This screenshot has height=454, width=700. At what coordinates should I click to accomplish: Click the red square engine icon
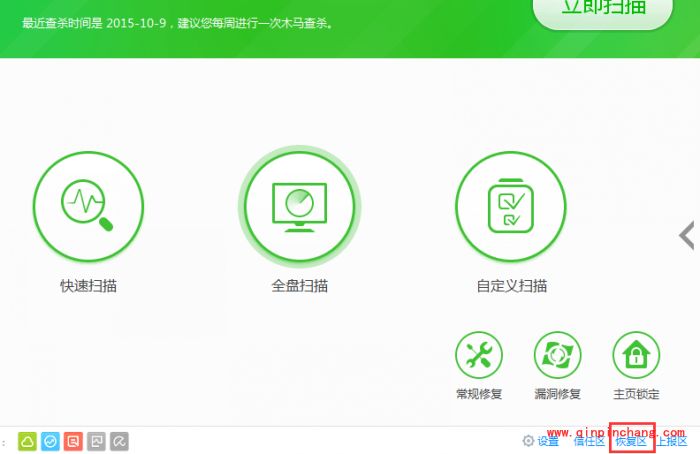click(x=73, y=442)
